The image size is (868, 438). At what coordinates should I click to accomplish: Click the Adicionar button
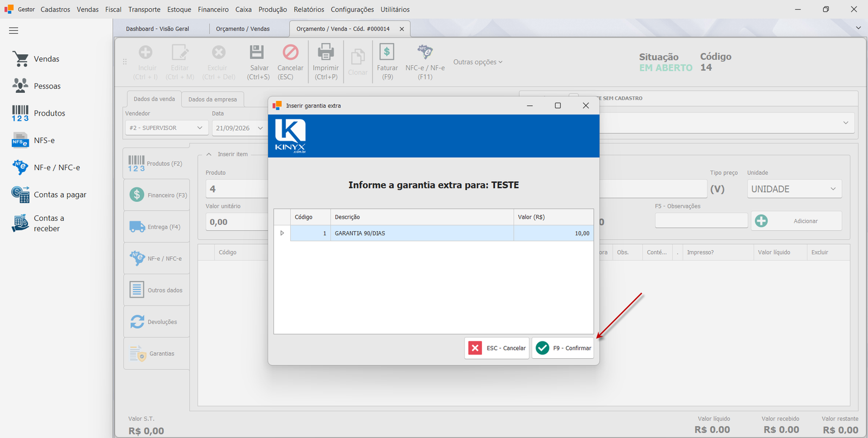tap(796, 221)
